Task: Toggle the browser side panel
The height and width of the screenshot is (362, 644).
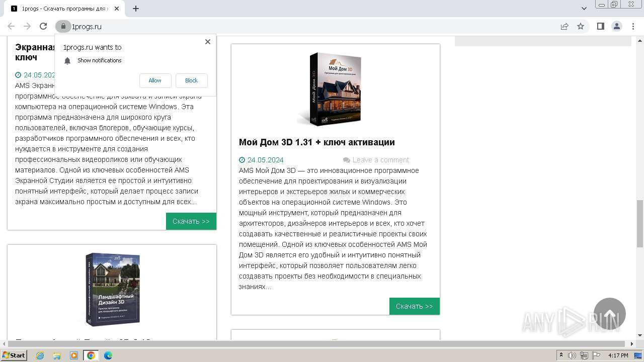Action: tap(600, 26)
